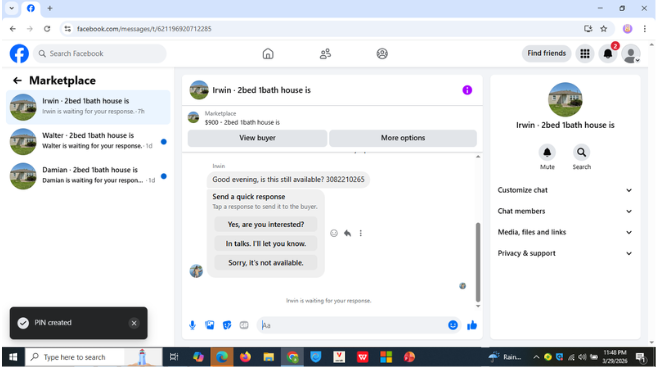Open the Damian conversation in the list
This screenshot has height=369, width=657.
click(88, 176)
